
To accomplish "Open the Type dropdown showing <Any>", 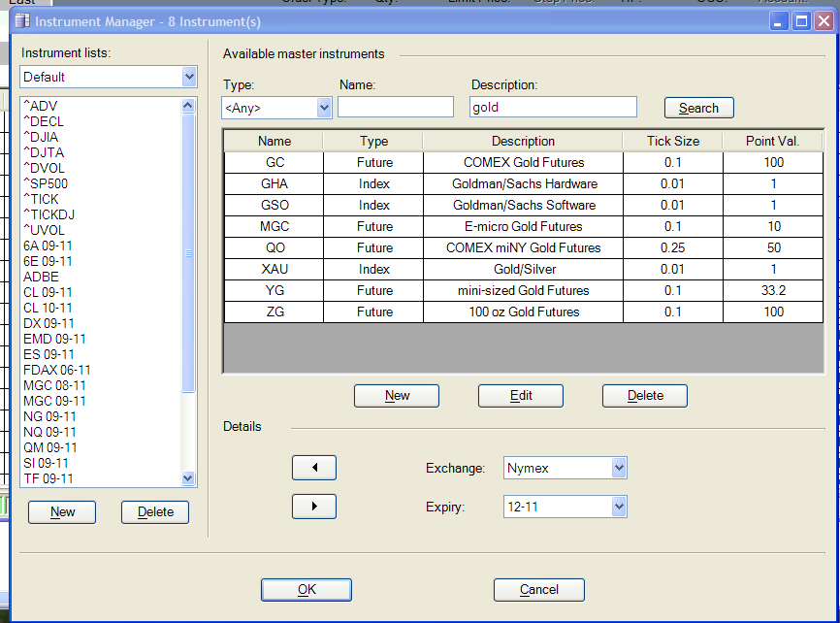I will (x=324, y=108).
